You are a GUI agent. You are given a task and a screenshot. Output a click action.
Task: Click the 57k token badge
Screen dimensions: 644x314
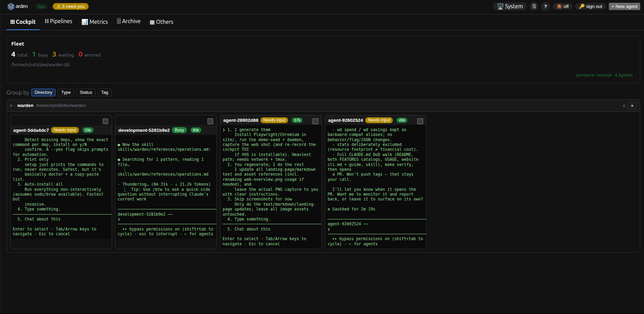tap(297, 120)
